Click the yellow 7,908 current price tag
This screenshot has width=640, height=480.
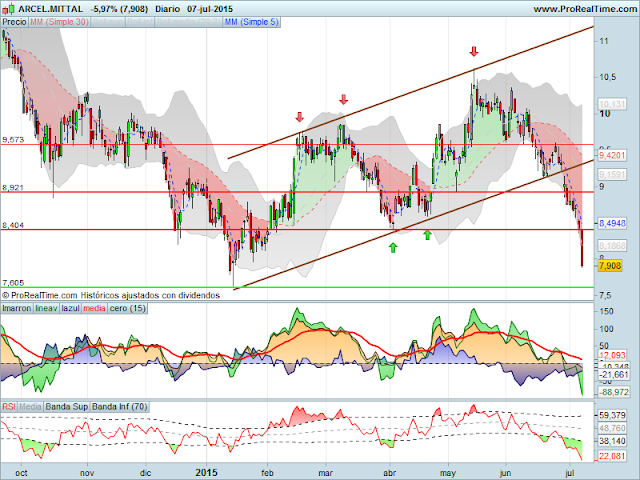click(x=610, y=266)
